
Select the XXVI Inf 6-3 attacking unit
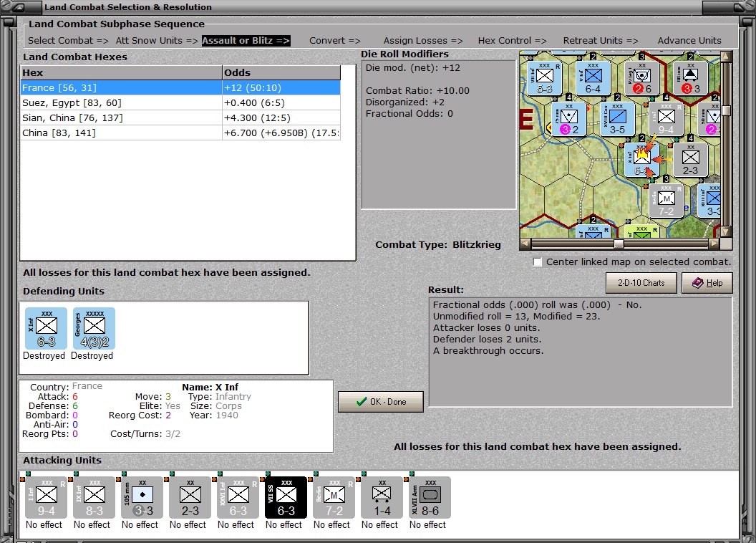pos(238,497)
